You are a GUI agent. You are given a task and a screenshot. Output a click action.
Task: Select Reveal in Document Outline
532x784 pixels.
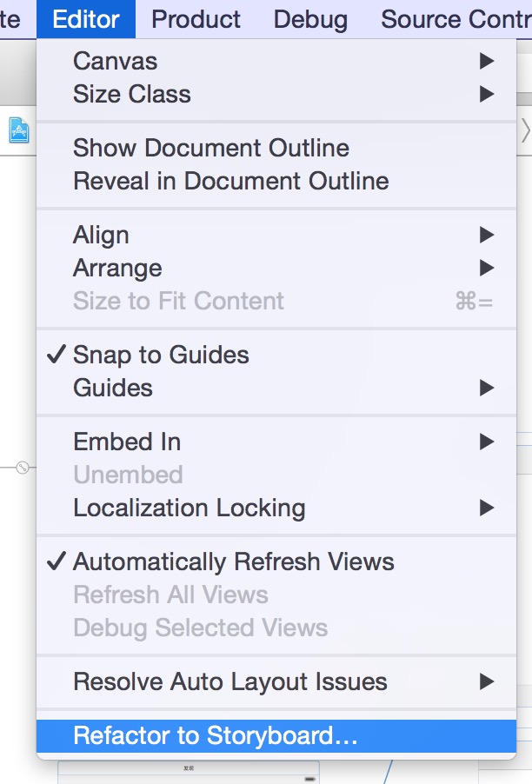coord(276,181)
